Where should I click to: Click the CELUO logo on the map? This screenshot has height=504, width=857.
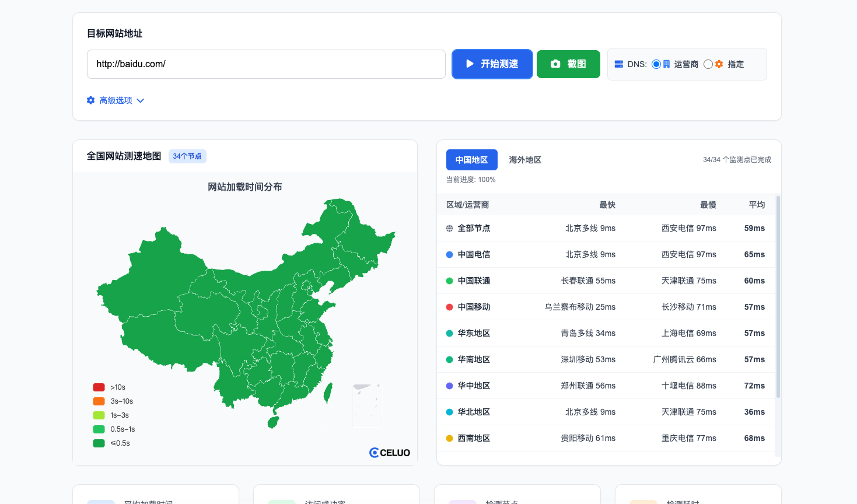(x=390, y=453)
